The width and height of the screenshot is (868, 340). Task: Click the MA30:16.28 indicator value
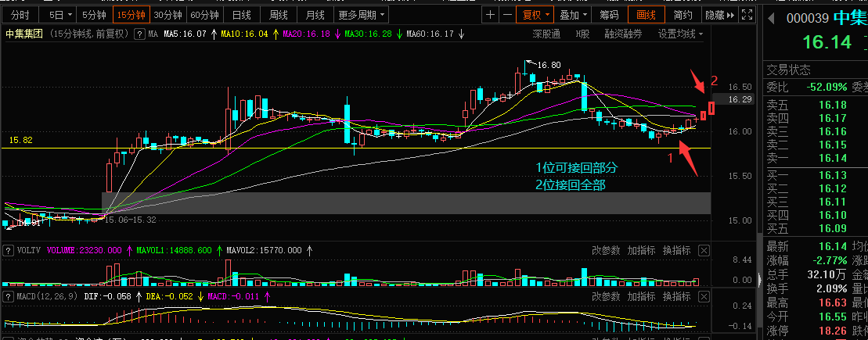[368, 34]
